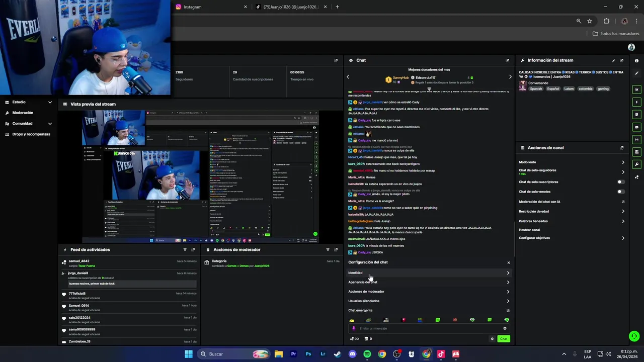Launch Adobe Premiere Pro from the taskbar
This screenshot has width=644, height=362.
[293, 354]
